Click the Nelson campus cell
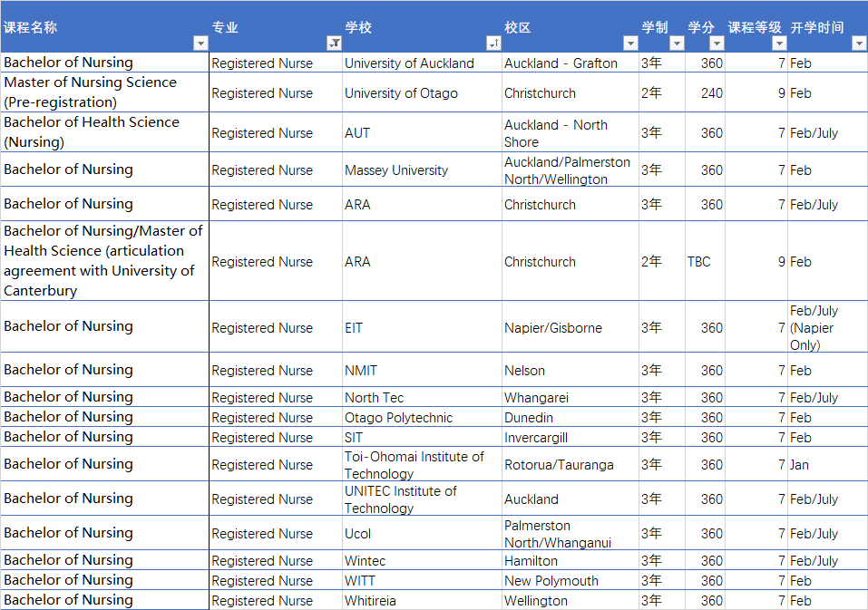This screenshot has width=868, height=610. pyautogui.click(x=571, y=370)
